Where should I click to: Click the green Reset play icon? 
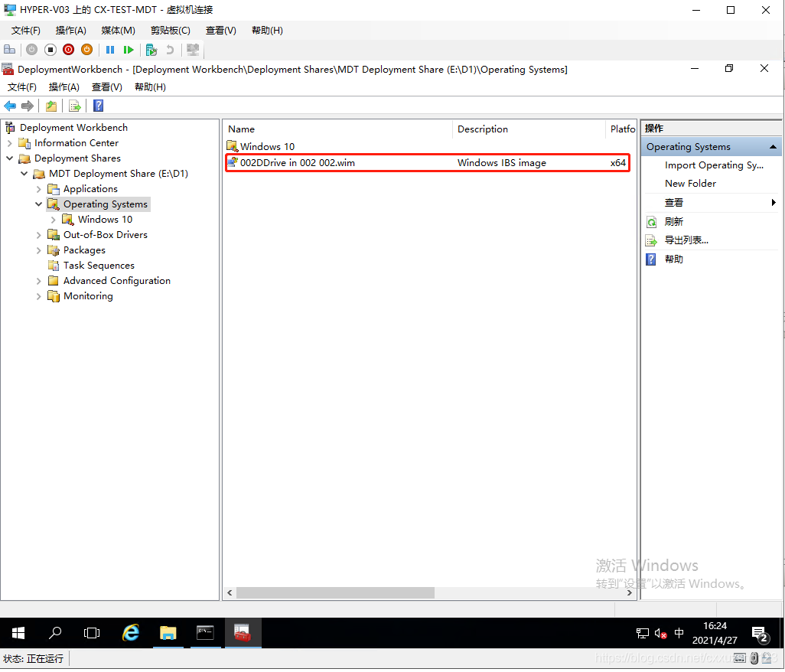tap(129, 50)
